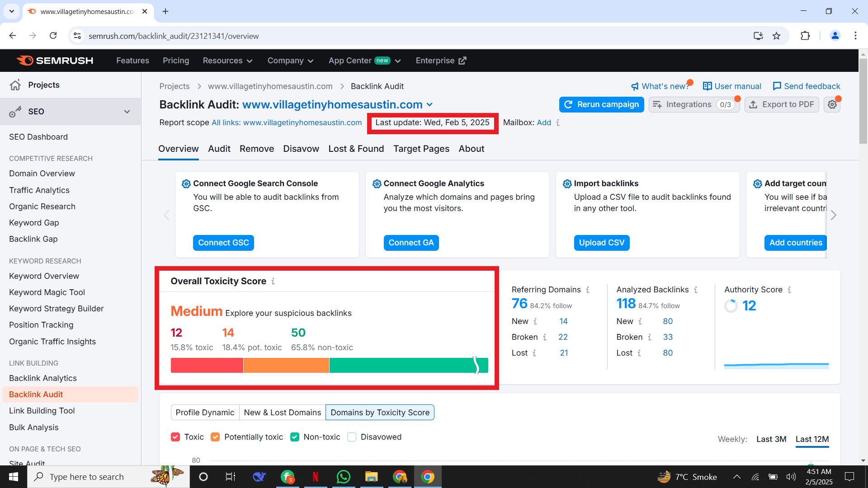868x488 pixels.
Task: Click the info icon next to Authority Score
Action: pos(789,290)
